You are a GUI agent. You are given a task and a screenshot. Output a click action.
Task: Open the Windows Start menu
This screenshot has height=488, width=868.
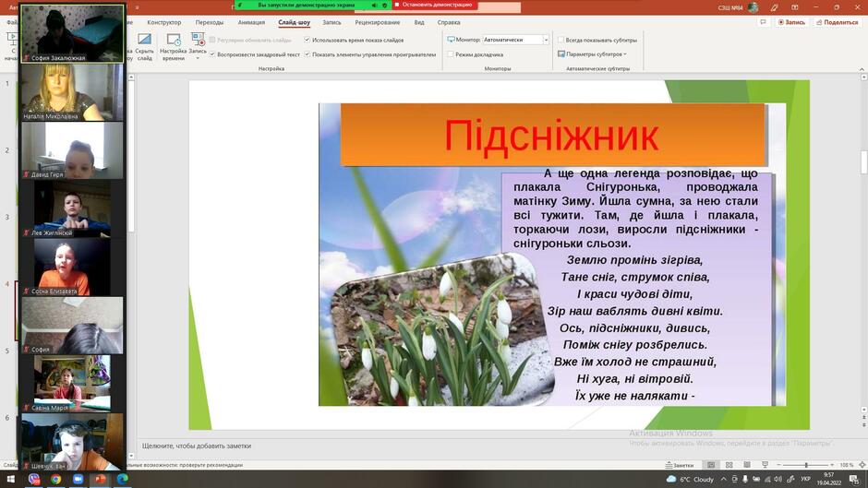click(10, 479)
